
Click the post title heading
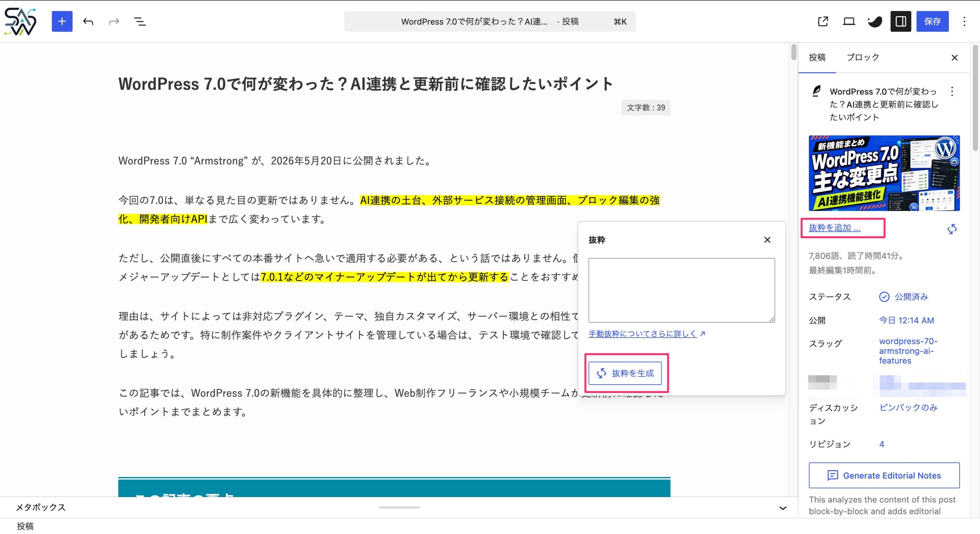click(x=366, y=84)
